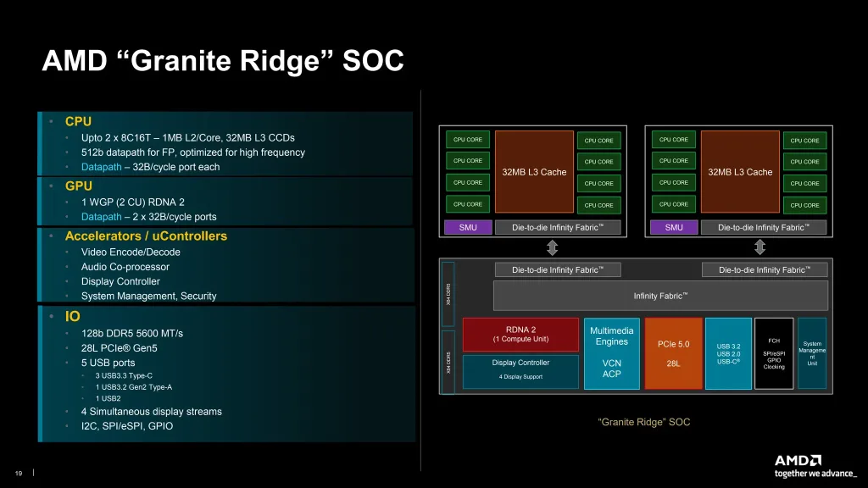Toggle the left 32MB L3 Cache block
Viewport: 868px width, 488px height.
pyautogui.click(x=533, y=171)
